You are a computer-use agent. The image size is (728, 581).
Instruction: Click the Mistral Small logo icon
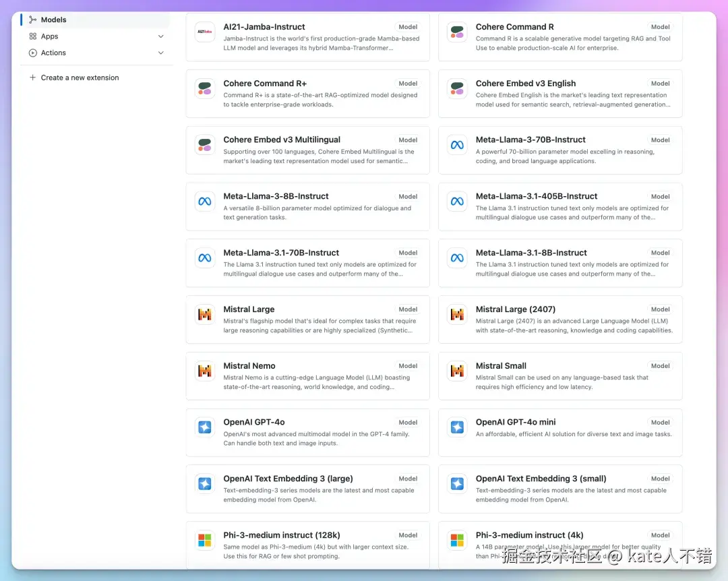pos(457,371)
